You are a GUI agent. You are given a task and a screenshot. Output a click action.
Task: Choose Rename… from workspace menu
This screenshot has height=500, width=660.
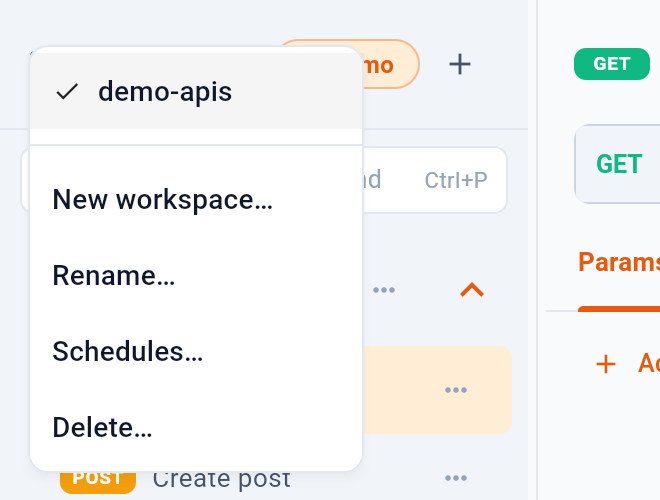[196, 276]
